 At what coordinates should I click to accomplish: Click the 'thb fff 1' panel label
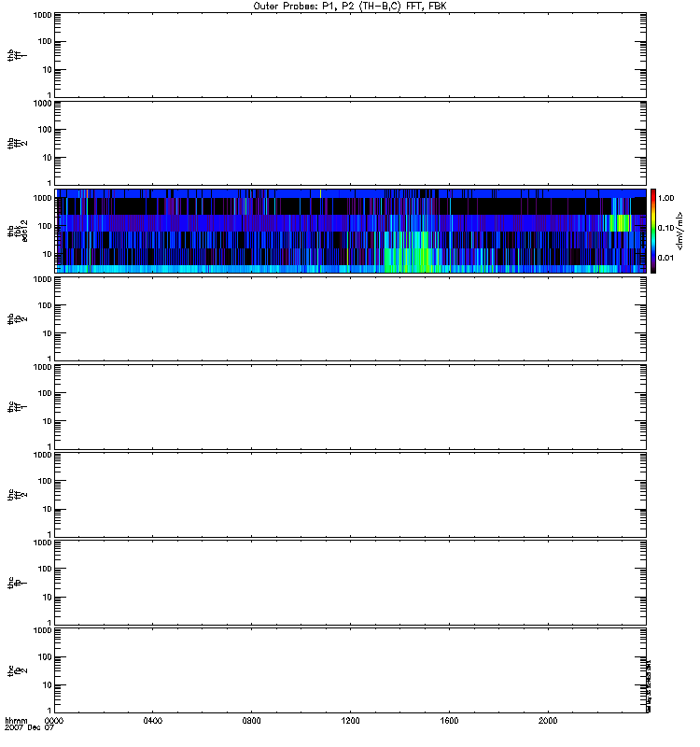(x=17, y=55)
